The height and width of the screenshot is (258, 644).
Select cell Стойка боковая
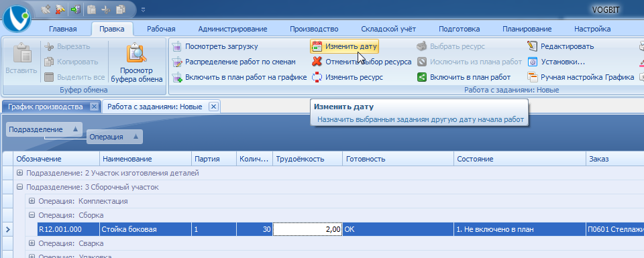[146, 229]
